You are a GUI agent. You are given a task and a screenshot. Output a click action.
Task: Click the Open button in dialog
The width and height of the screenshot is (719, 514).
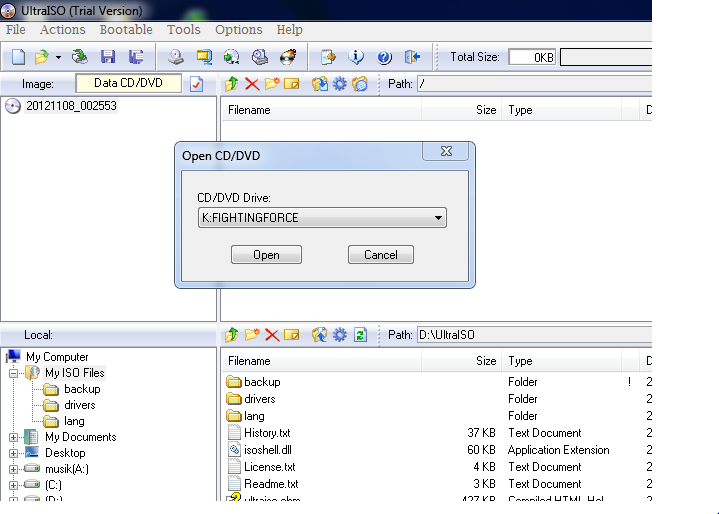point(266,254)
